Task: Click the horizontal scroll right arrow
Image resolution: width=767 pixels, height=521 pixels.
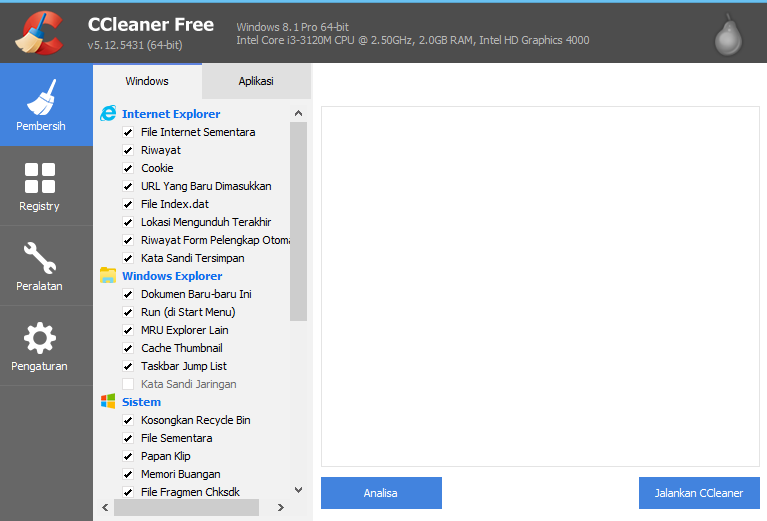Action: pyautogui.click(x=280, y=508)
